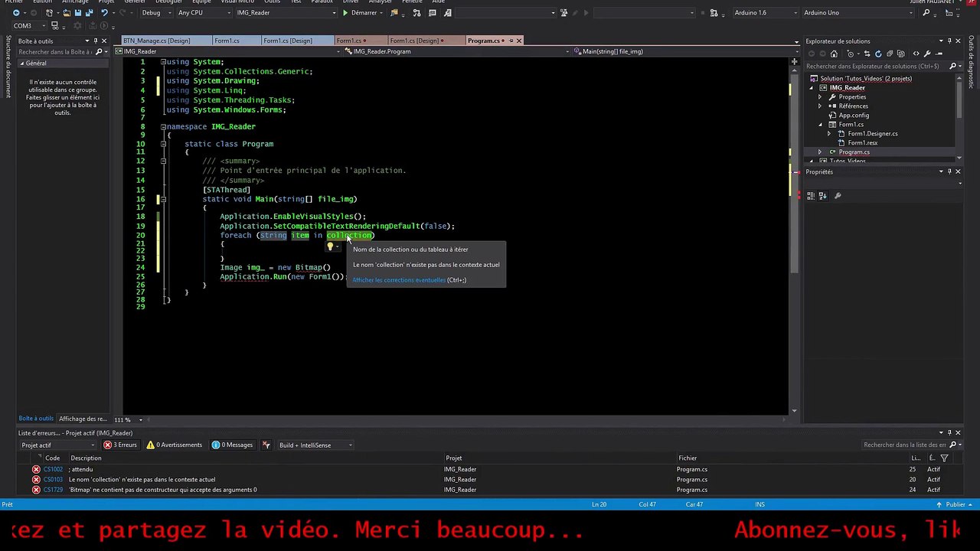This screenshot has height=551, width=980.
Task: Click the filter icon in error list header
Action: tap(943, 458)
